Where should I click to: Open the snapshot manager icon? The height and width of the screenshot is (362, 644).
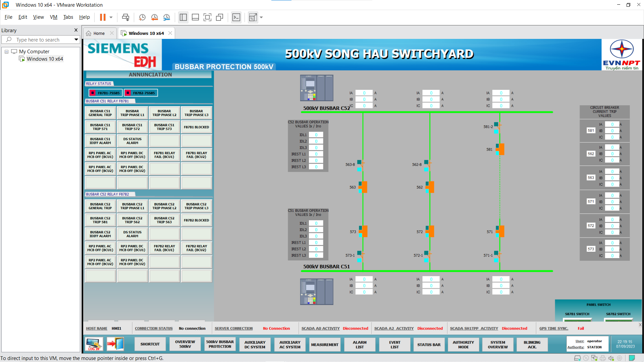(167, 17)
